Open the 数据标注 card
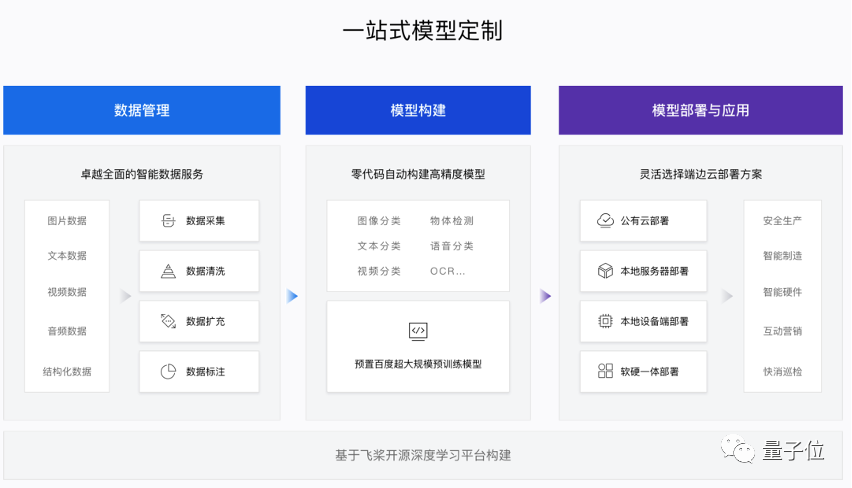Image resolution: width=852 pixels, height=488 pixels. point(199,372)
